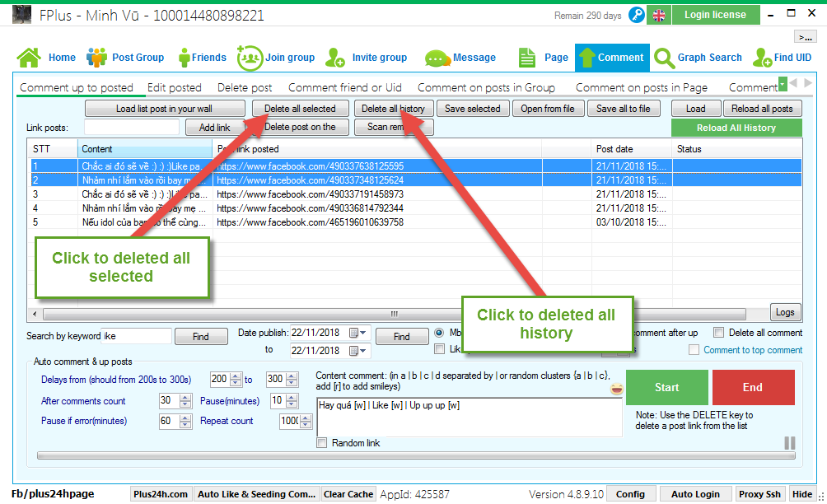Open calendar for Date publish start date

[x=354, y=333]
